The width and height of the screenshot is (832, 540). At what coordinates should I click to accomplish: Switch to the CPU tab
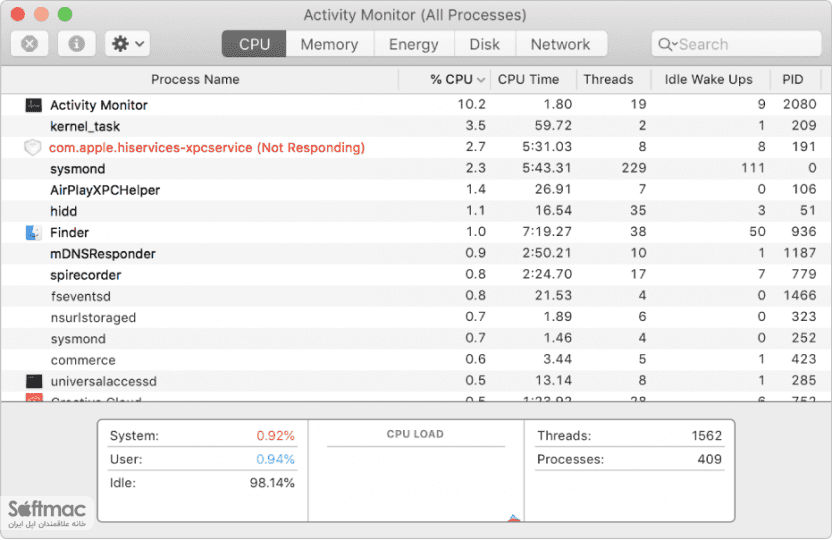tap(254, 44)
